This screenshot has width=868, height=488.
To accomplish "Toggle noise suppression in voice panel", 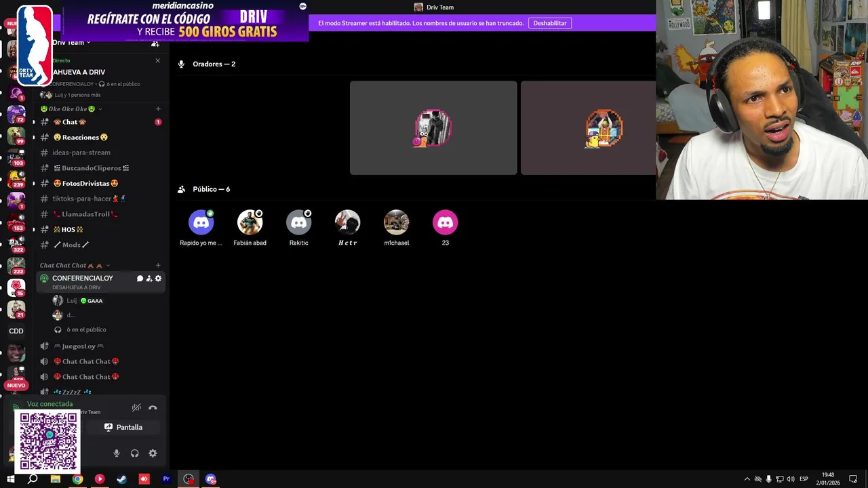I will [x=136, y=408].
